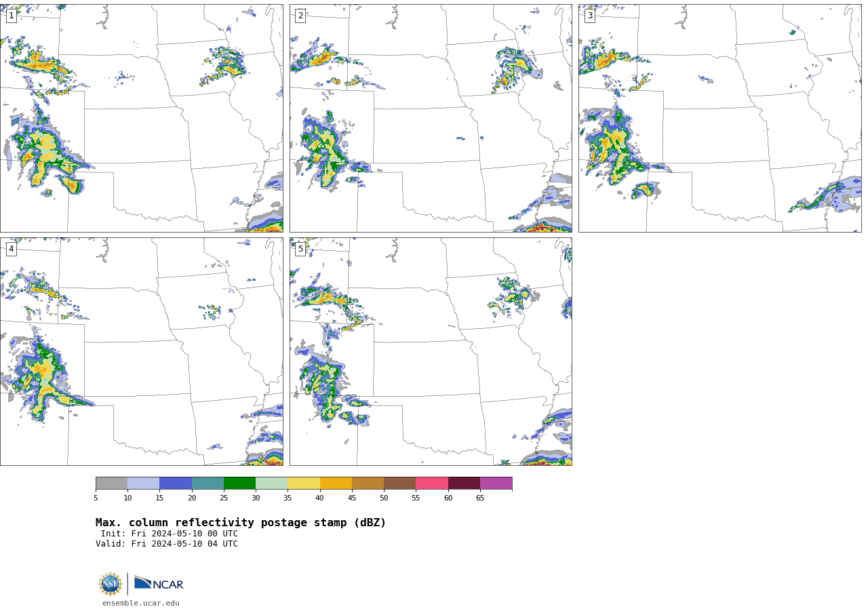Viewport: 868px width, 611px height.
Task: Select the orange 40-45 dBZ swatch
Action: 336,484
